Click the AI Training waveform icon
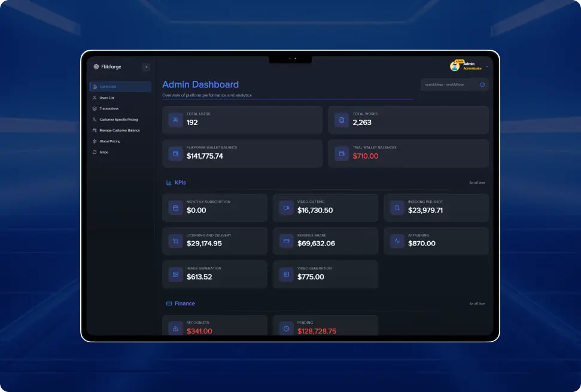This screenshot has width=581, height=392. click(397, 241)
